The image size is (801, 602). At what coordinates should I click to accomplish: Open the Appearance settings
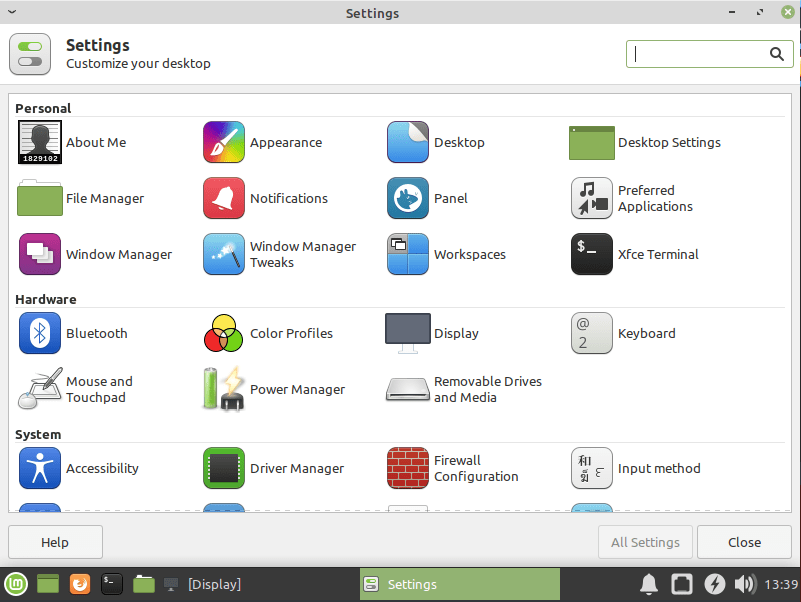point(223,142)
